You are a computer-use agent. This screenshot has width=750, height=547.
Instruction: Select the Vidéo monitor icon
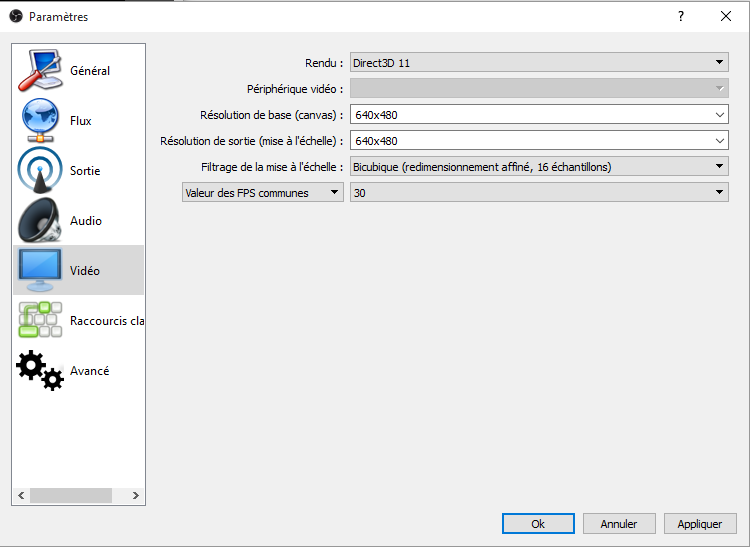(40, 270)
